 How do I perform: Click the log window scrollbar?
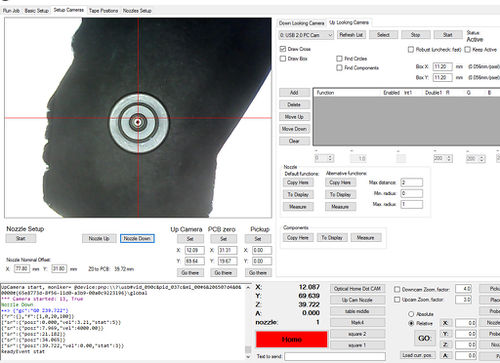click(x=248, y=321)
